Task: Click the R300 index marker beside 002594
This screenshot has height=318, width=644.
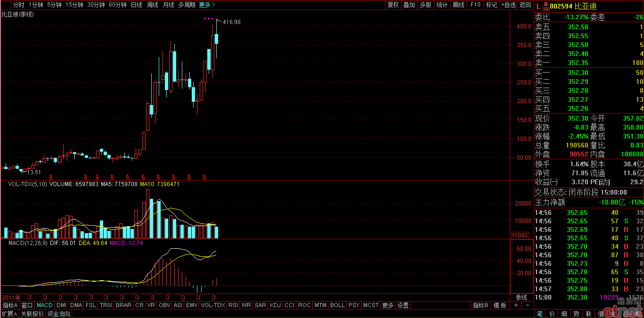Action: (546, 6)
